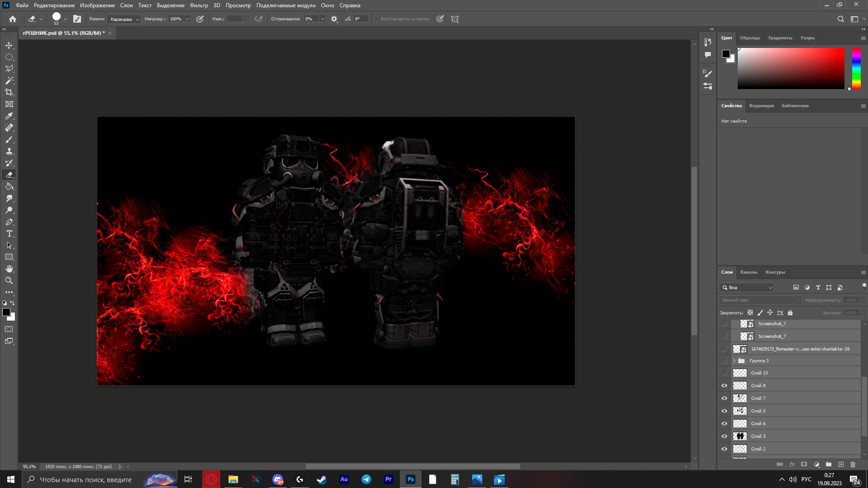Delete layer trash icon
This screenshot has height=488, width=868.
(853, 464)
